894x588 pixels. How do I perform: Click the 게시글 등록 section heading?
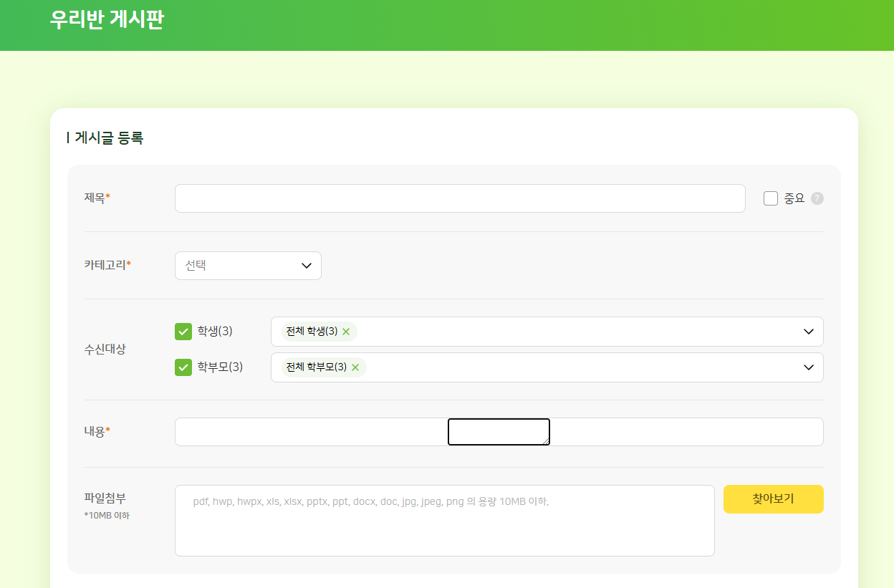point(109,138)
